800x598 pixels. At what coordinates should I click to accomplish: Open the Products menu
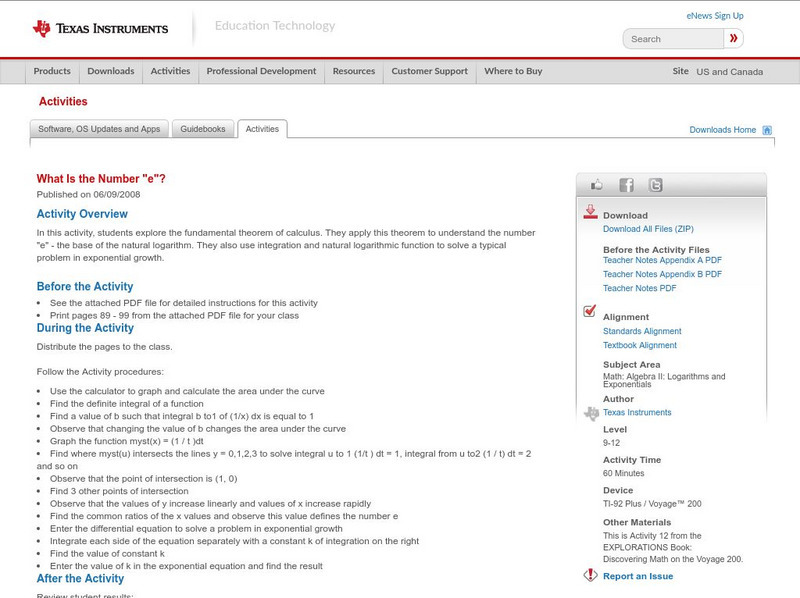[x=52, y=71]
